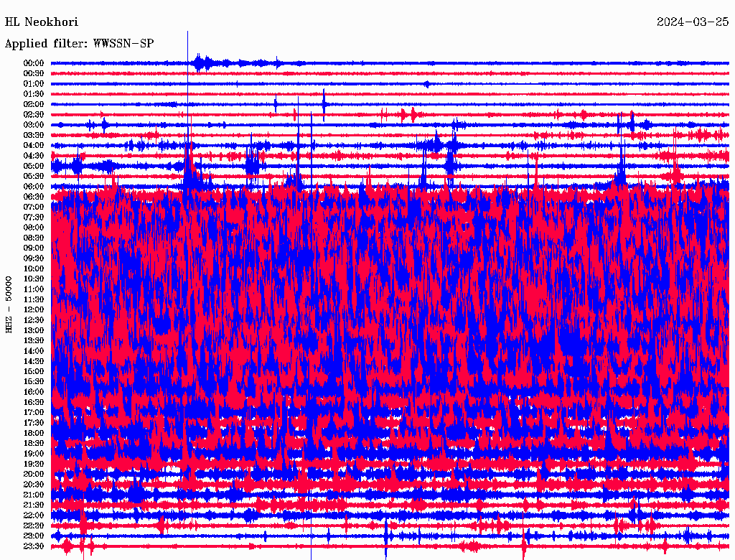Screen dimensions: 735x560
Task: Select the 03:00 time label
Action: [34, 125]
